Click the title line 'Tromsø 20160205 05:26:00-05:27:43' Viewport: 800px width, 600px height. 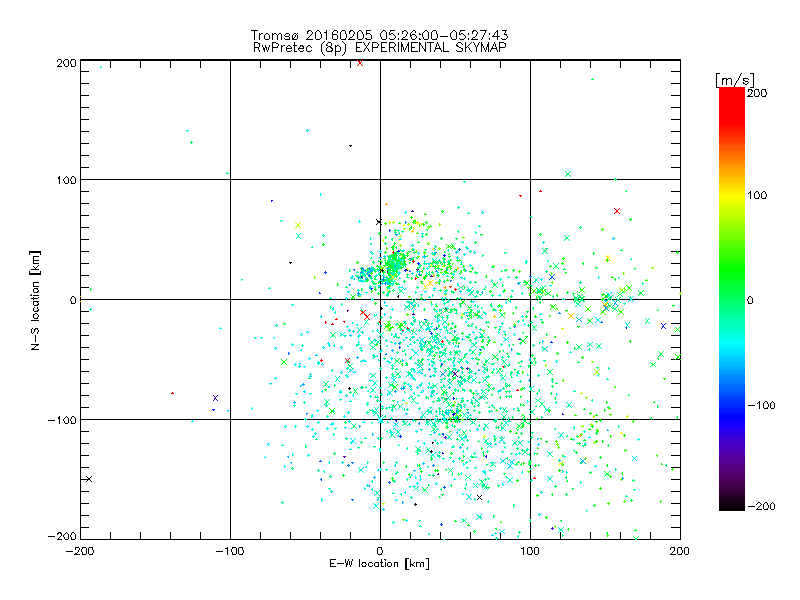tap(379, 35)
